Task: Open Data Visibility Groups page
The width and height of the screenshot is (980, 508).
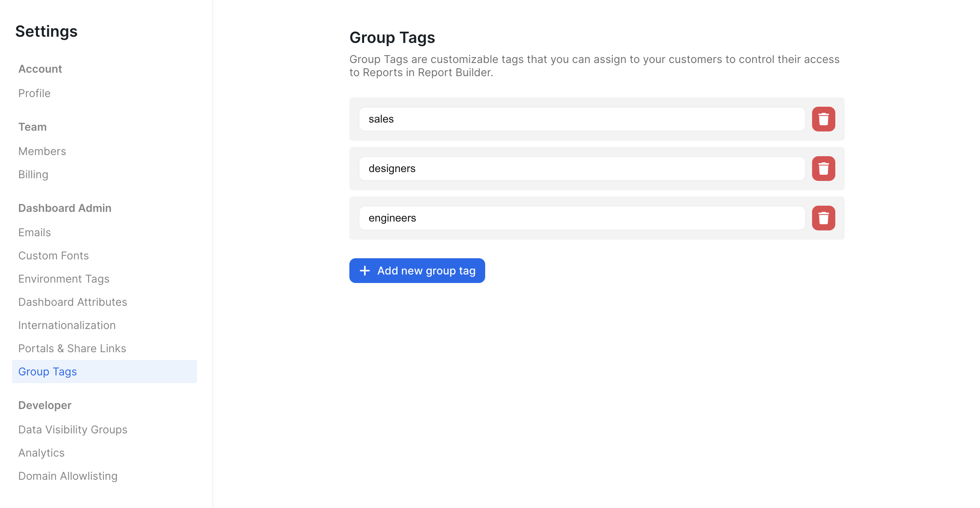Action: [x=73, y=430]
